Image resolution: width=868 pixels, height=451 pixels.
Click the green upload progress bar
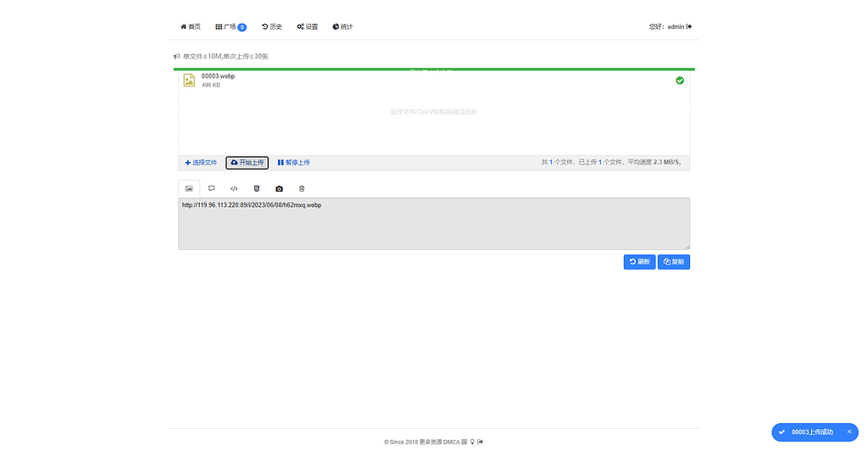[434, 70]
